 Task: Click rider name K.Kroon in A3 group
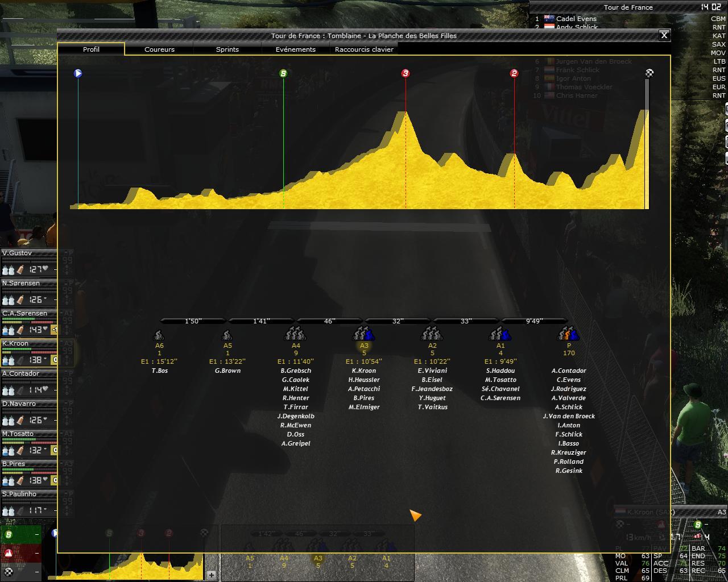pyautogui.click(x=364, y=371)
